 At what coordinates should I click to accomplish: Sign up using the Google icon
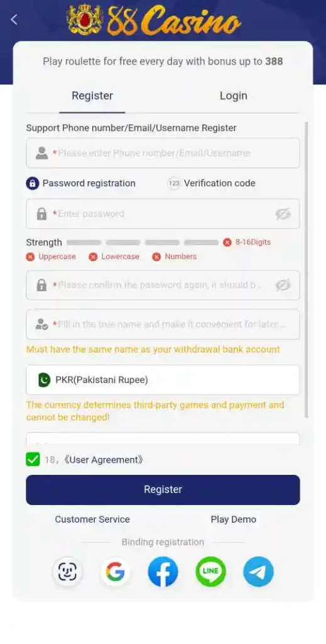115,571
